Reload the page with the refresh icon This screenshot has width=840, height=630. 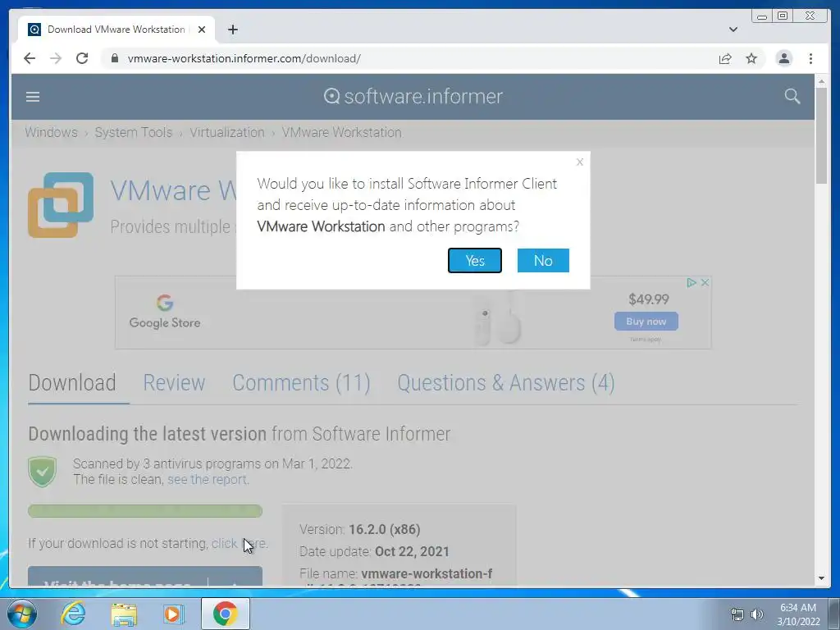click(x=82, y=58)
